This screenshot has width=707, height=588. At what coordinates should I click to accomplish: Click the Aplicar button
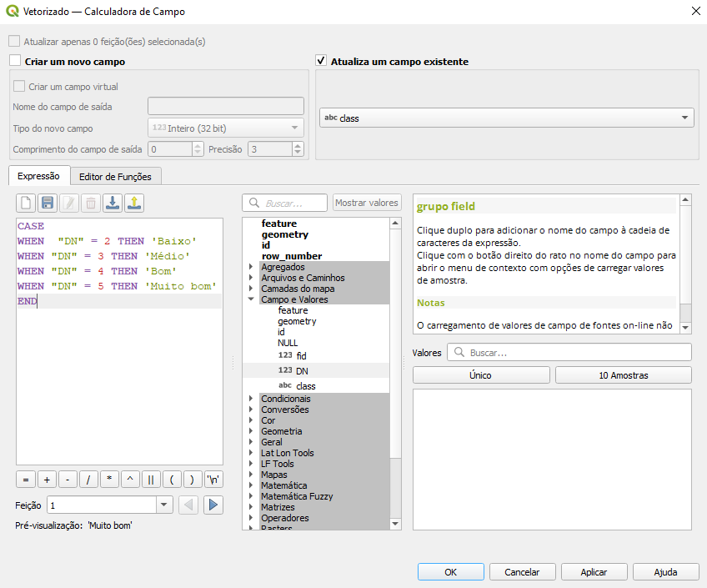point(594,572)
